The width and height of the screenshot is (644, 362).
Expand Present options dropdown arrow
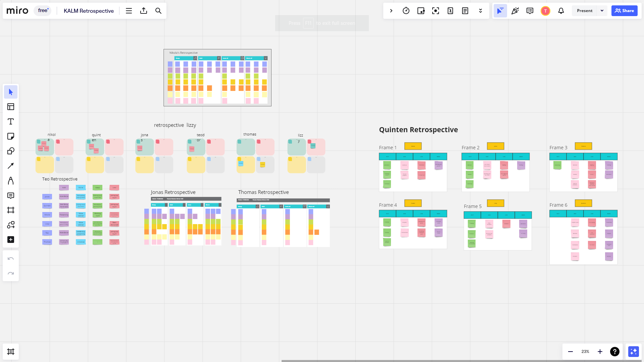pyautogui.click(x=602, y=11)
